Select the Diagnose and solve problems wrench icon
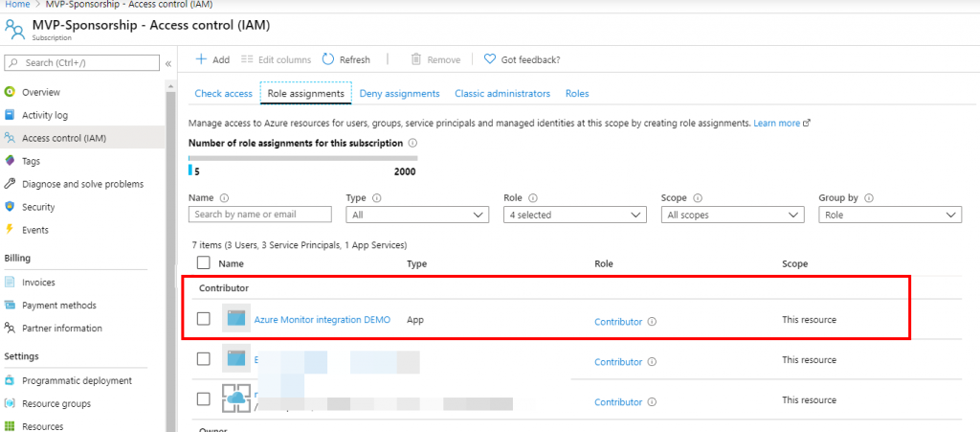 point(10,184)
